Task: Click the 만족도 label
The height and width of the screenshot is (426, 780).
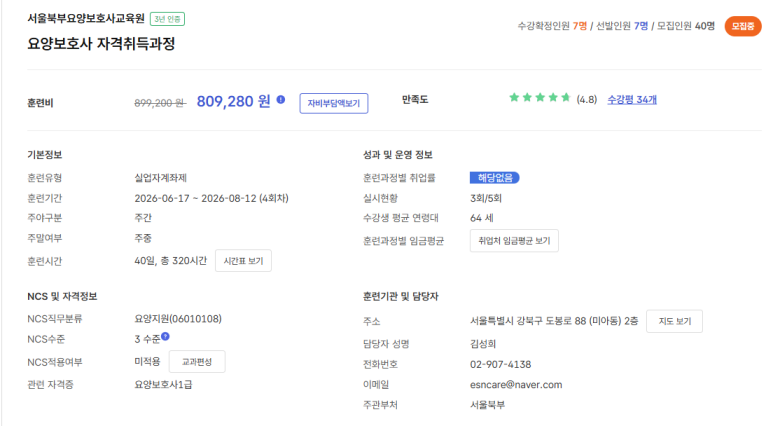Action: [x=415, y=100]
